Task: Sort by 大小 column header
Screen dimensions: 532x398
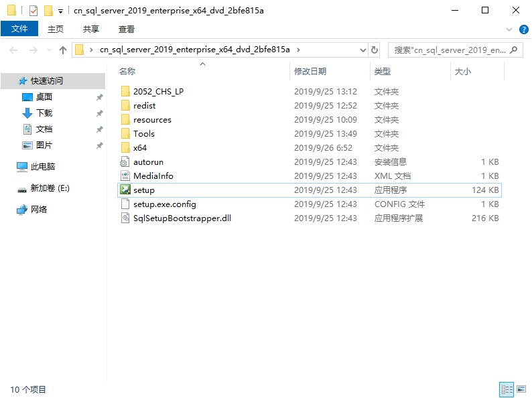Action: click(463, 72)
